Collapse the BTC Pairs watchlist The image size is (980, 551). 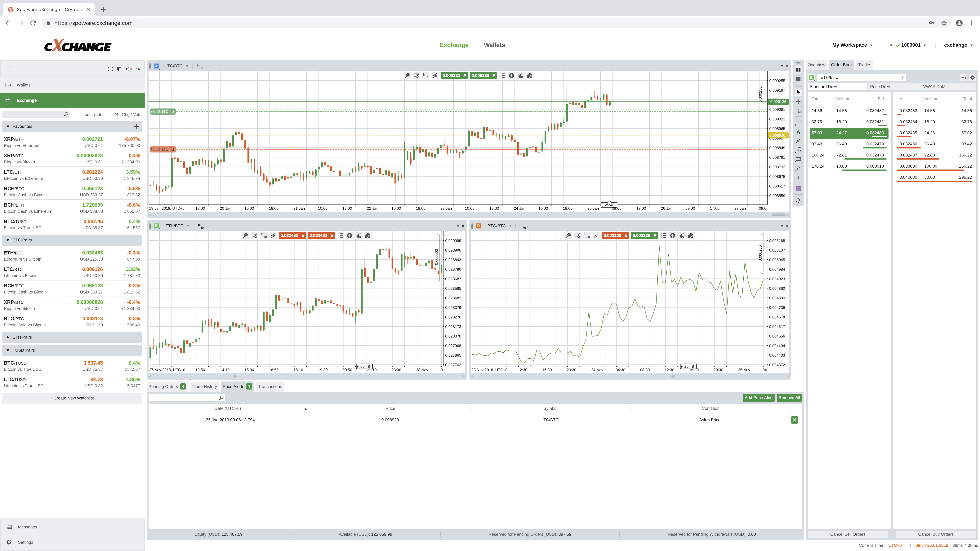8,240
